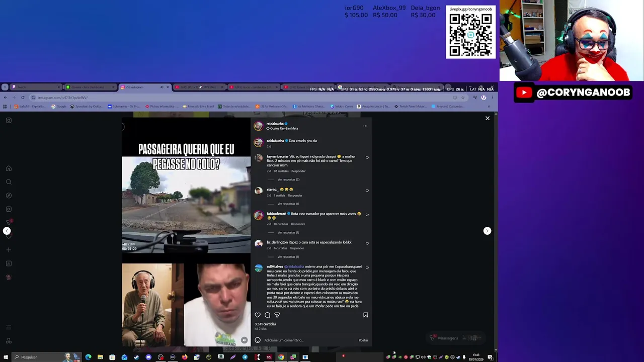Image resolution: width=644 pixels, height=362 pixels.
Task: Go to previous post arrow
Action: tap(7, 231)
